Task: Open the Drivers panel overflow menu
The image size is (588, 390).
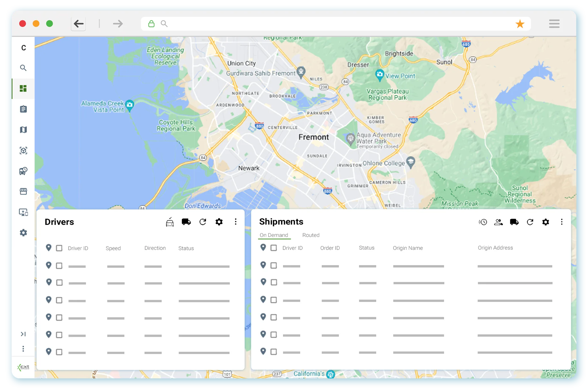Action: pyautogui.click(x=236, y=222)
